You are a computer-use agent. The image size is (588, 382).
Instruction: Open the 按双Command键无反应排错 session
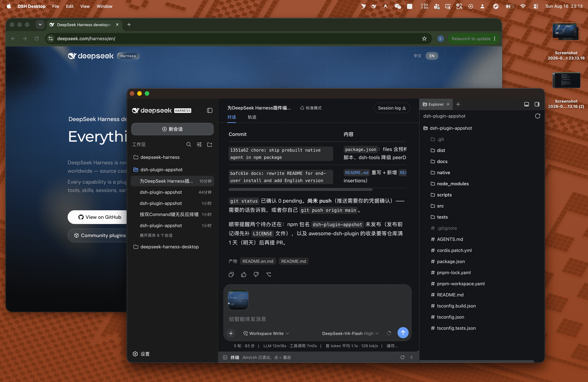[x=172, y=214]
